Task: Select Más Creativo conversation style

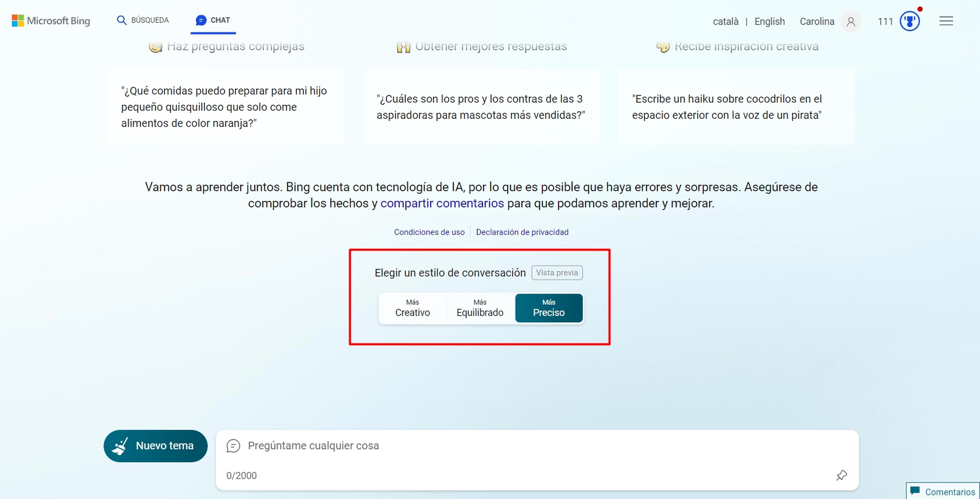Action: pos(412,308)
